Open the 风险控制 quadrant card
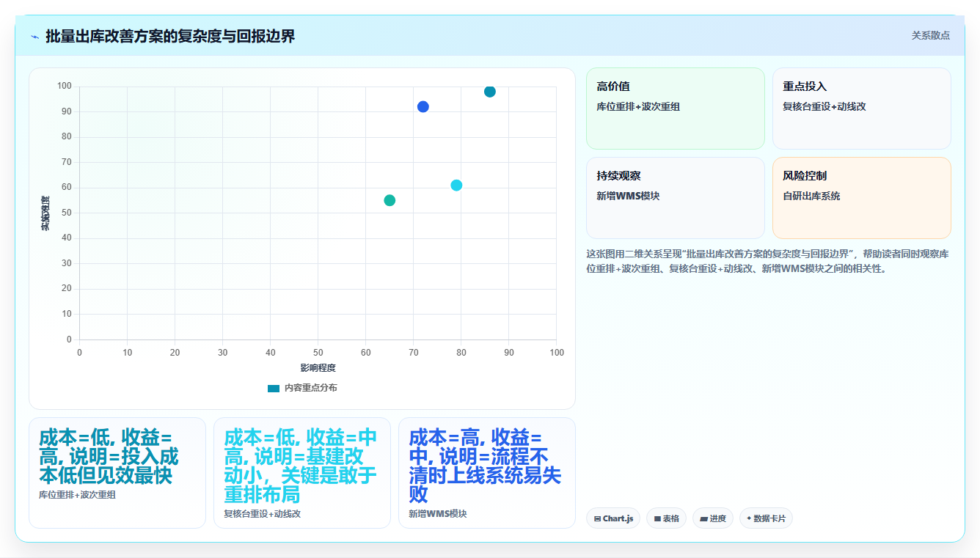 pyautogui.click(x=862, y=198)
